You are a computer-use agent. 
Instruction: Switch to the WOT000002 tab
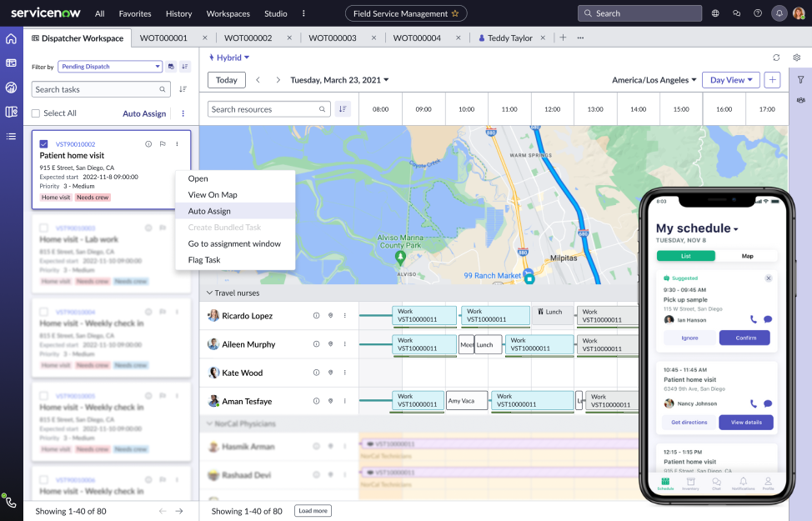tap(248, 38)
